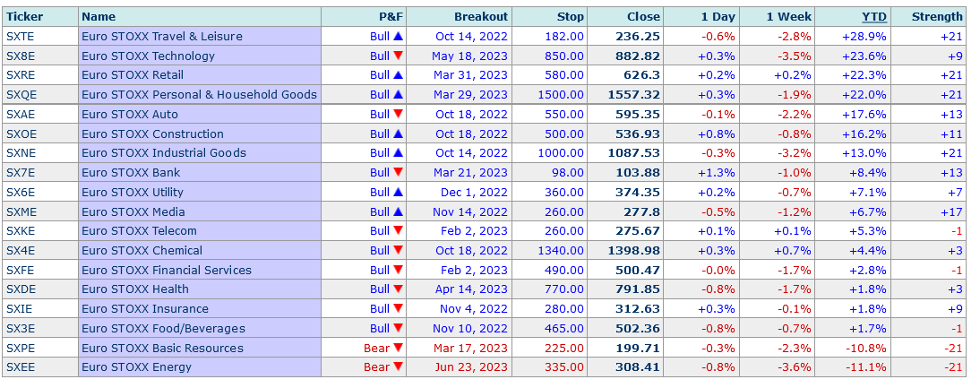The width and height of the screenshot is (980, 388).
Task: Click blue up triangle in SXTE row
Action: [x=398, y=36]
